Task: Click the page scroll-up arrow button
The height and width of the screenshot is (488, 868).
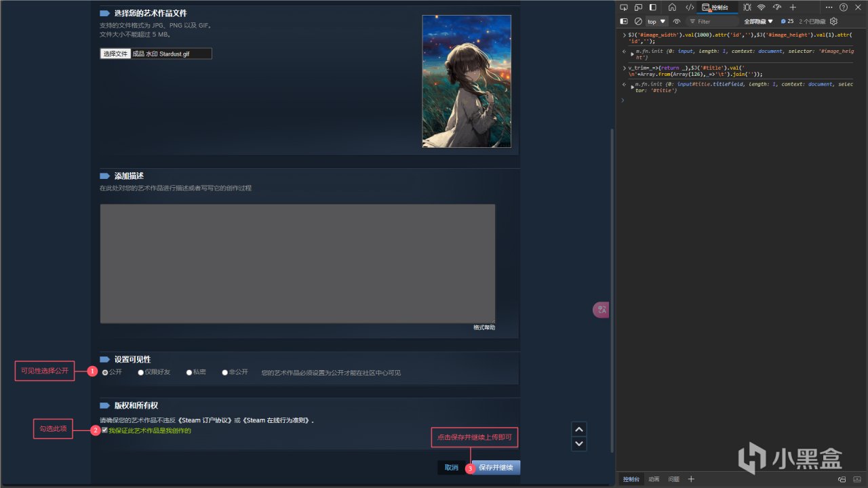Action: [x=579, y=429]
